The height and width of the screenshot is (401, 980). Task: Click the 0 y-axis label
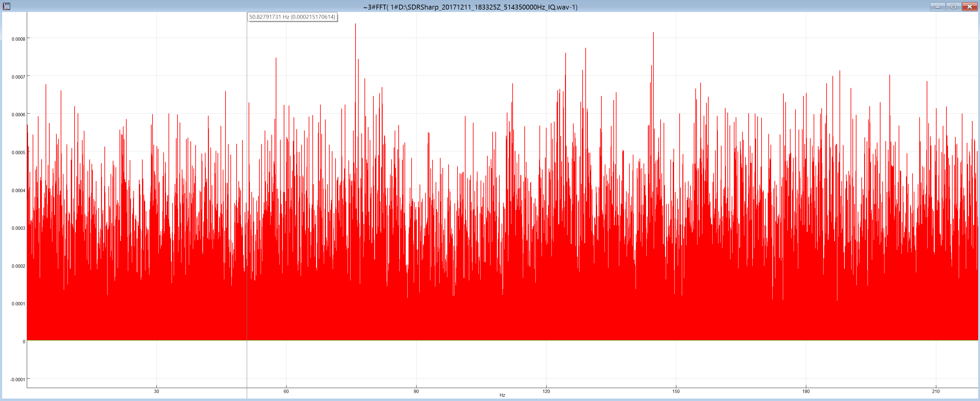[24, 341]
